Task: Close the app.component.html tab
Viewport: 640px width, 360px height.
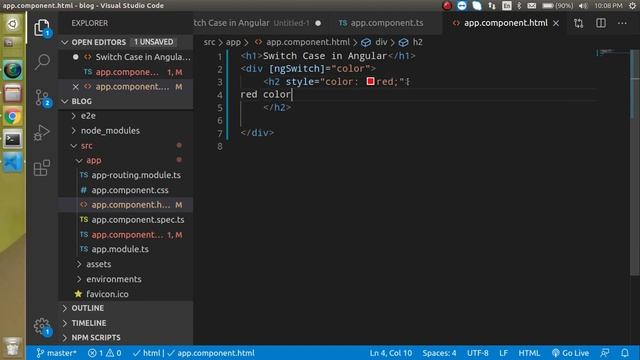Action: pos(556,23)
